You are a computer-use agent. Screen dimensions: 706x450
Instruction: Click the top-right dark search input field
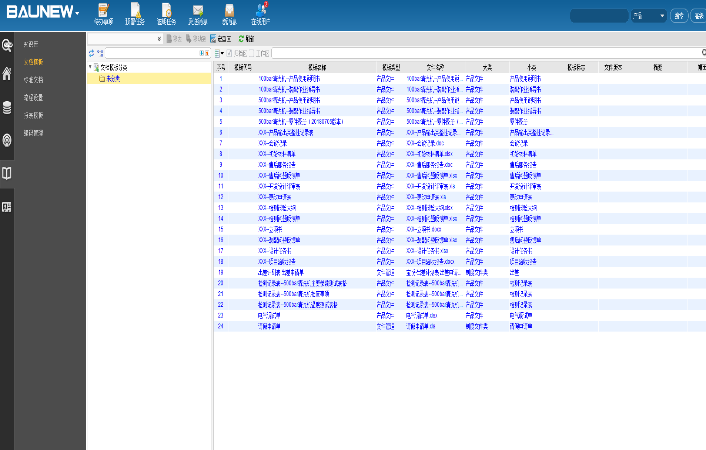[x=598, y=16]
